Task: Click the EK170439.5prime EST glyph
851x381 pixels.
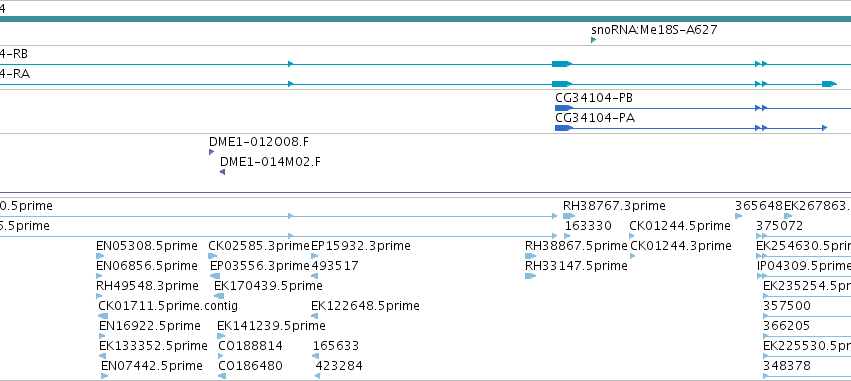Action: click(219, 296)
